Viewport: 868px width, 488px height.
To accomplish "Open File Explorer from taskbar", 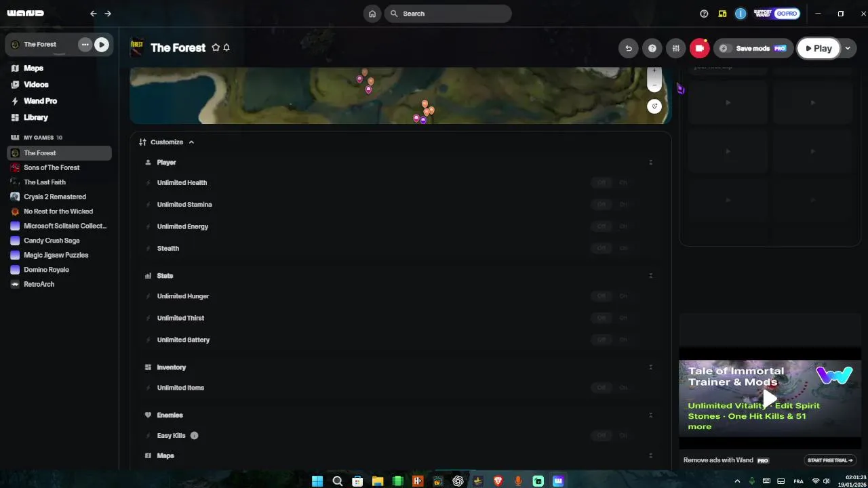I will (378, 481).
